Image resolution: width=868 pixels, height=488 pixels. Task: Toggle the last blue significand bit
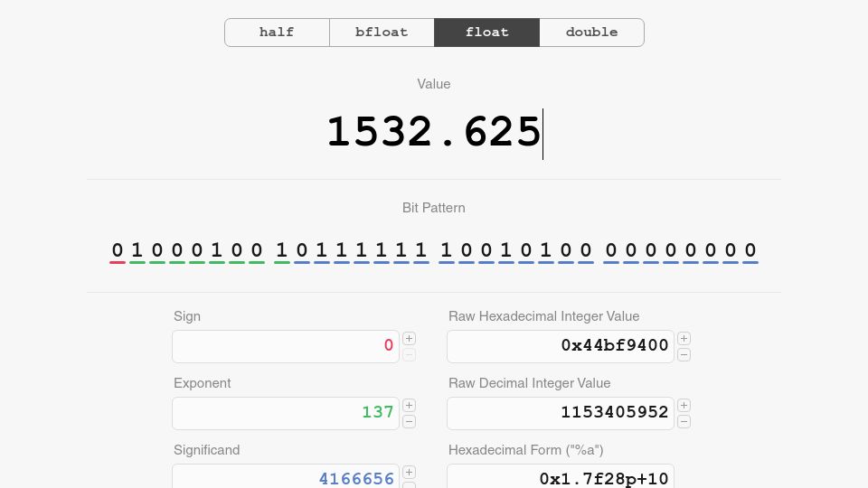(x=750, y=251)
